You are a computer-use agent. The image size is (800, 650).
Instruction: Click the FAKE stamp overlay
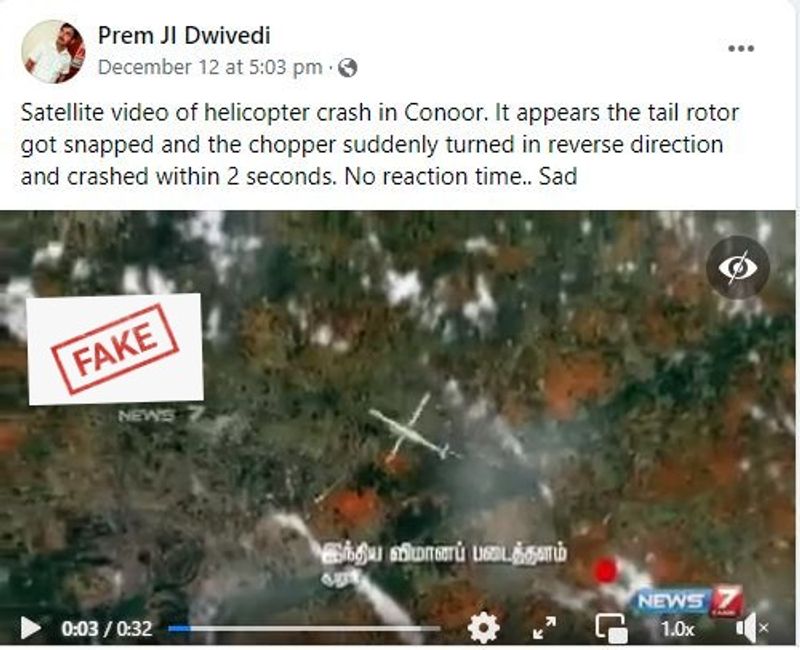point(115,349)
